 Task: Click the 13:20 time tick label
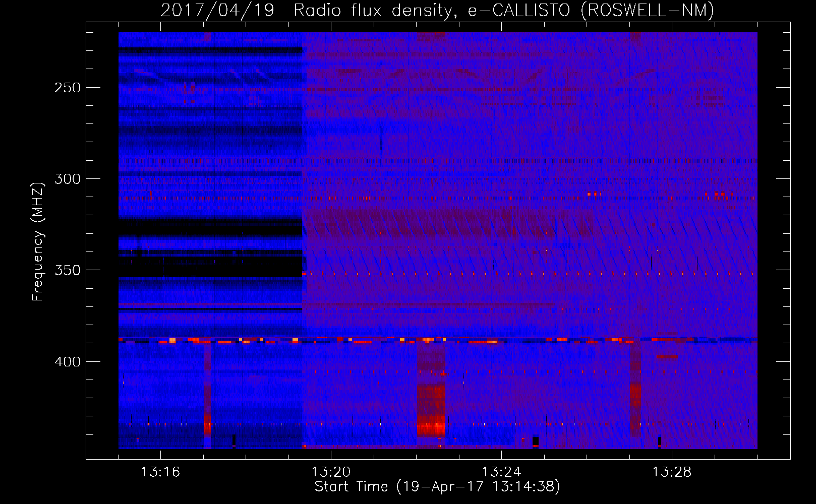tap(331, 472)
